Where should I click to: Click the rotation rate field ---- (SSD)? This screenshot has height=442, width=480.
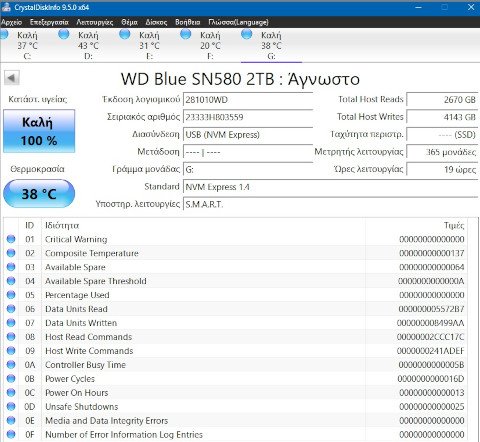coord(442,135)
